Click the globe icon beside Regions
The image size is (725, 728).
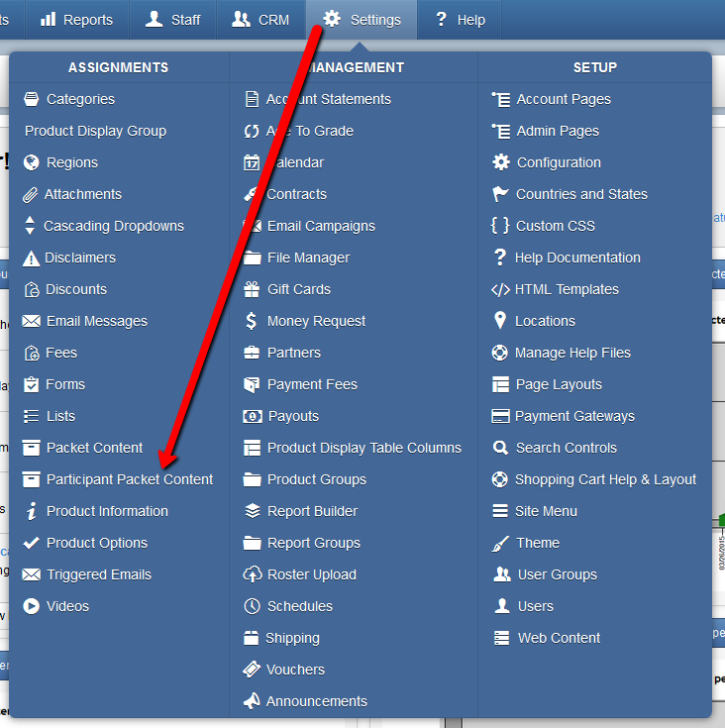click(31, 162)
